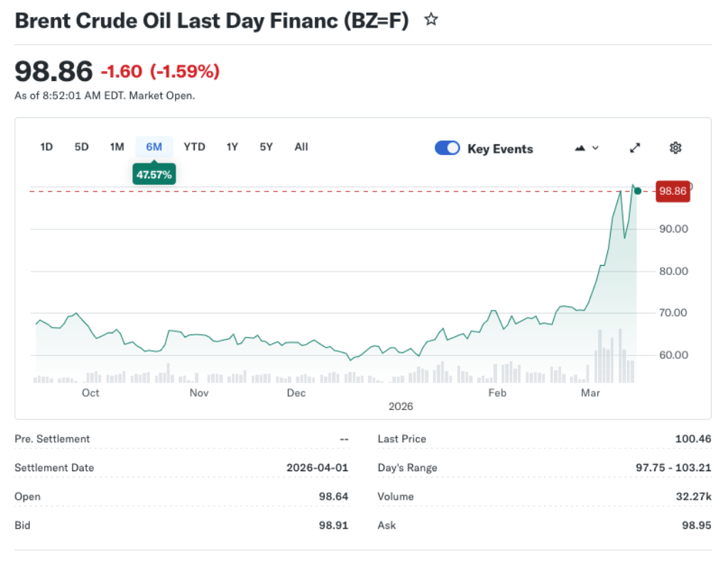Click the green current price dot on chart
Image resolution: width=728 pixels, height=565 pixels.
pos(638,190)
